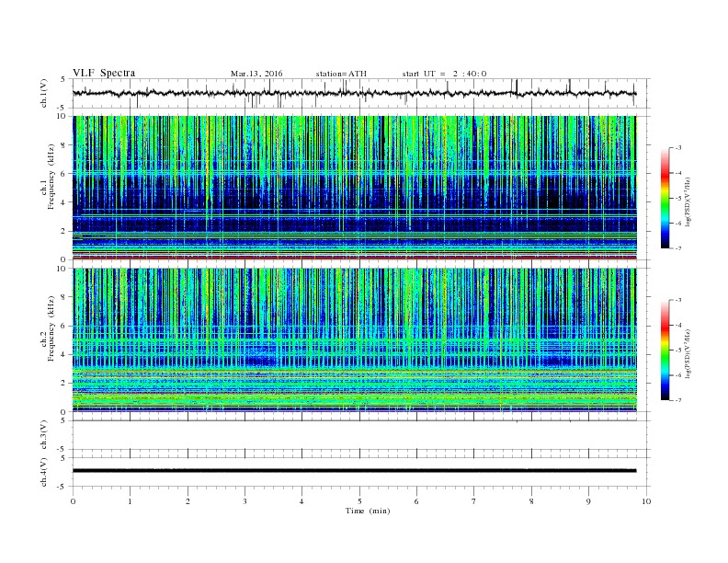
Task: Select the "start UT = 2:40:0" text
Action: 444,74
